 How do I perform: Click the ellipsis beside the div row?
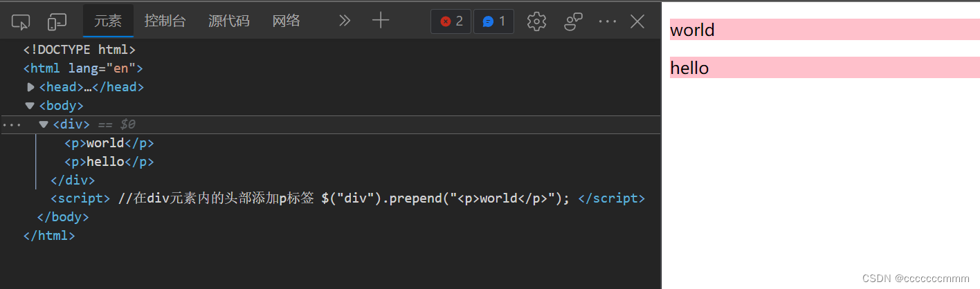pyautogui.click(x=11, y=125)
